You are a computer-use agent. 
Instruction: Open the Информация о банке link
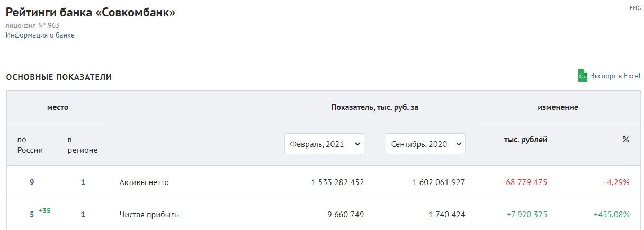(x=40, y=35)
